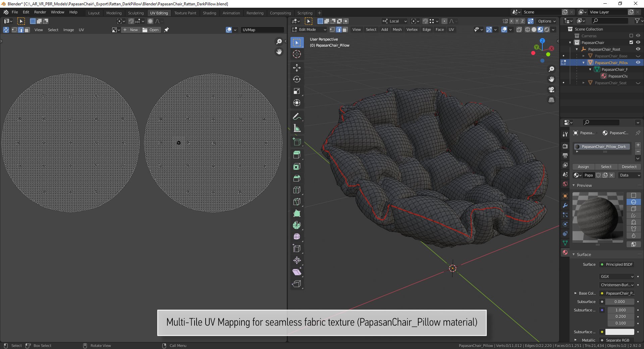The image size is (644, 349).
Task: Uncheck the PapasanChair collection checkbox
Action: click(x=631, y=42)
